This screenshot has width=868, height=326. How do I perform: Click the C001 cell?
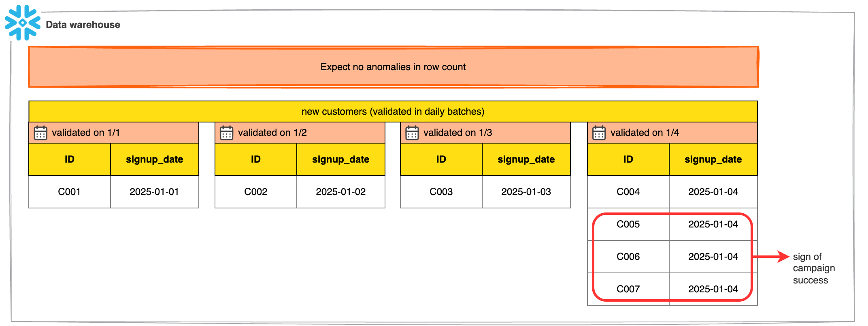69,192
